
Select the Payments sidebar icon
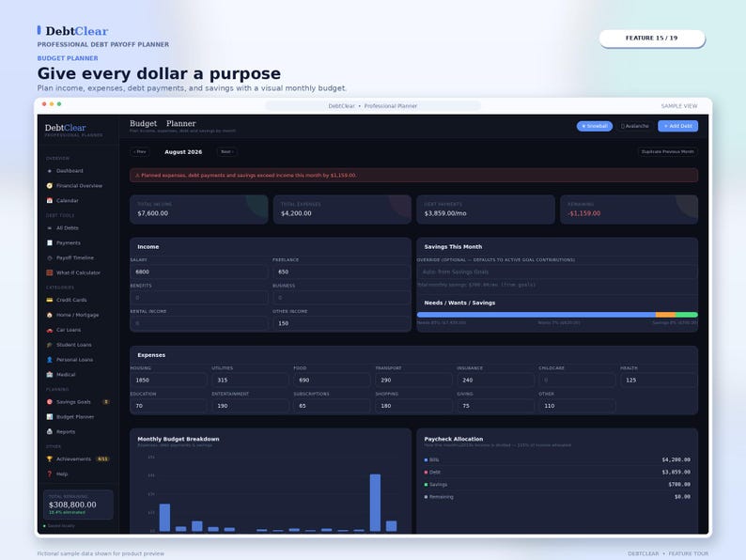pos(50,242)
